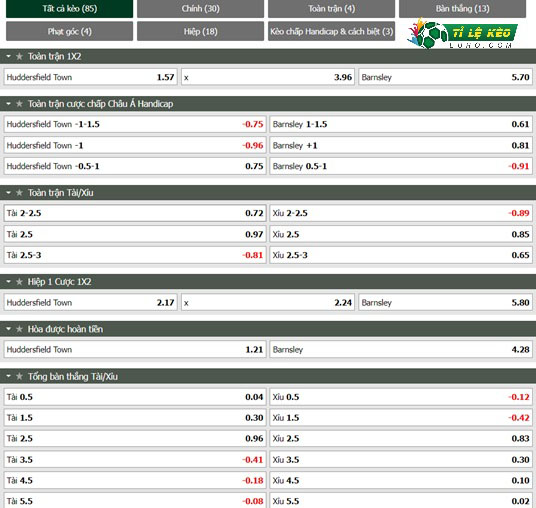Image resolution: width=536 pixels, height=508 pixels.
Task: Bet Barnsley full-match win at 5.70
Action: (445, 77)
